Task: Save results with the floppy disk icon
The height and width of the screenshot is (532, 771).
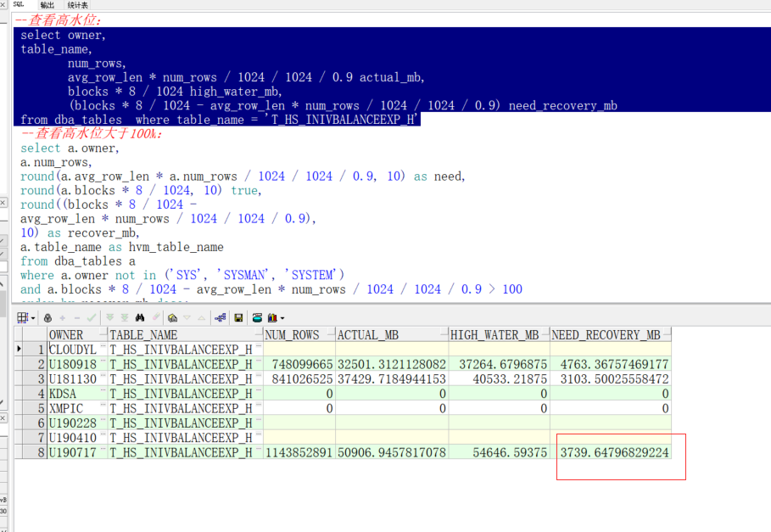Action: (238, 317)
